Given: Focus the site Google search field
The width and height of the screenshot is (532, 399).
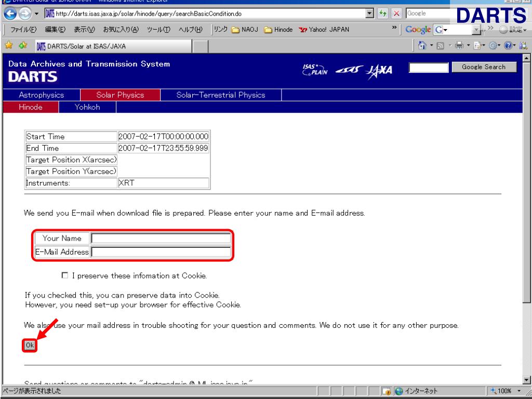Looking at the screenshot, I should tap(429, 67).
